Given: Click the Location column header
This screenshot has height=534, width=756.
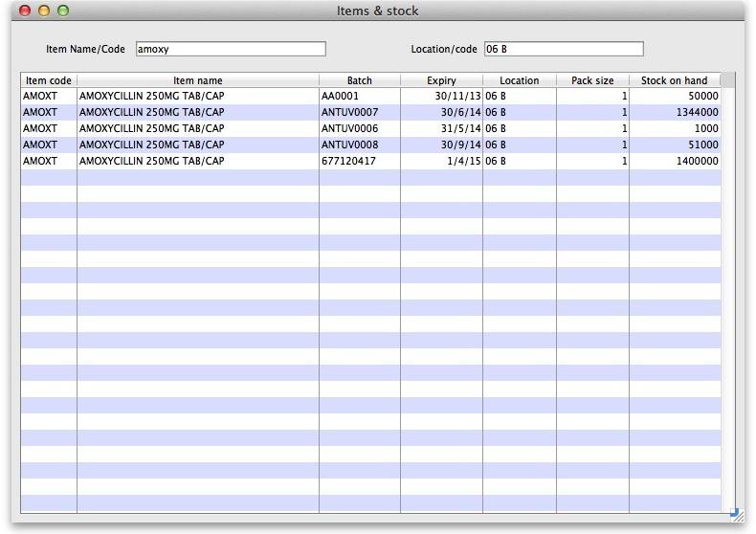Looking at the screenshot, I should click(519, 80).
